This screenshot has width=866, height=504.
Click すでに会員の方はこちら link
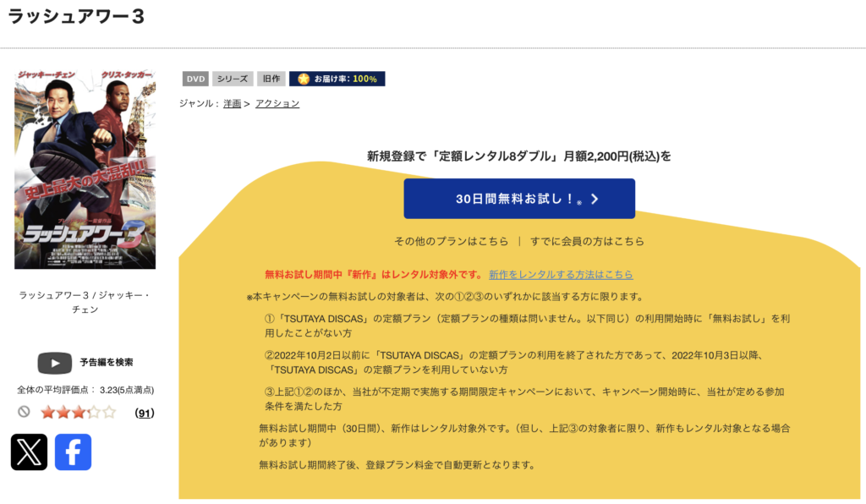click(x=587, y=241)
